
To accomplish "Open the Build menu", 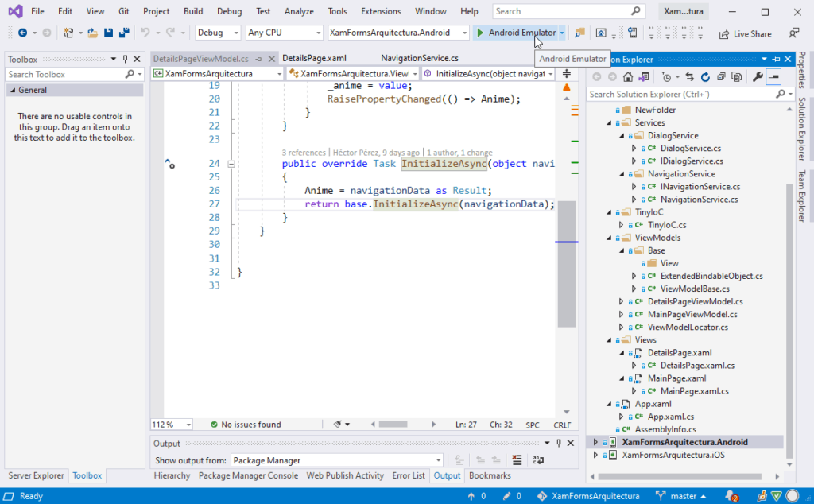I will 193,11.
